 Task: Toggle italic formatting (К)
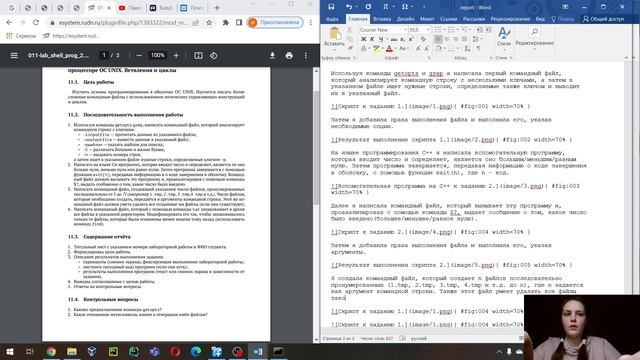point(372,39)
